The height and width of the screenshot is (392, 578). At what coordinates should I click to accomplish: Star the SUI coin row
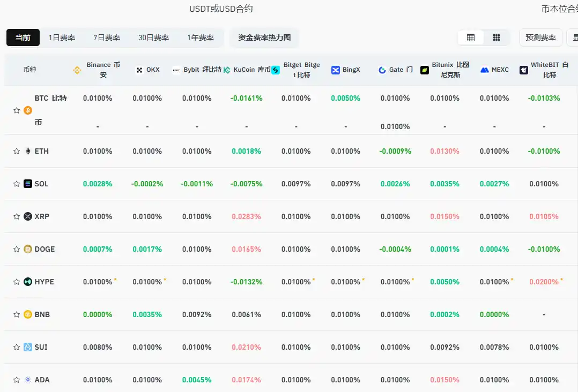(x=17, y=347)
